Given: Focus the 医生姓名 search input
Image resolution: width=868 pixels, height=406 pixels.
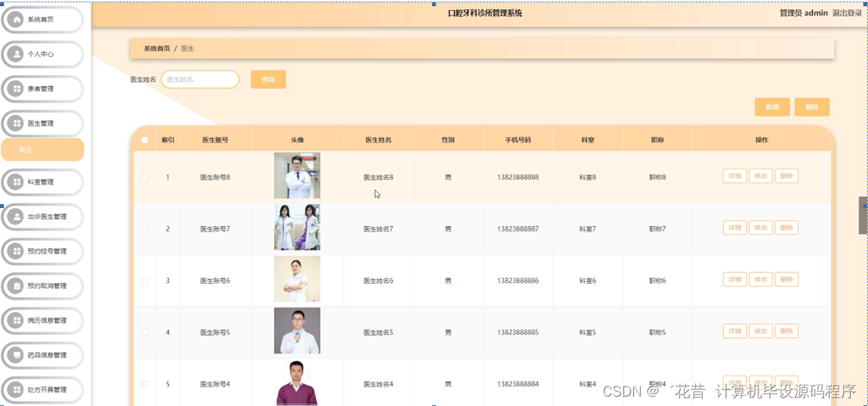Looking at the screenshot, I should [200, 80].
